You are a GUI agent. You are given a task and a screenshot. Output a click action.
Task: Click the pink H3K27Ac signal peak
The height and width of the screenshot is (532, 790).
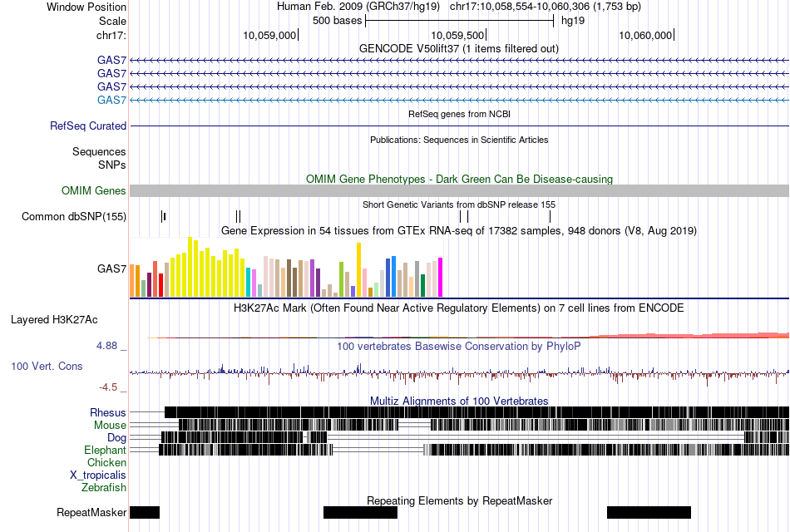(768, 335)
